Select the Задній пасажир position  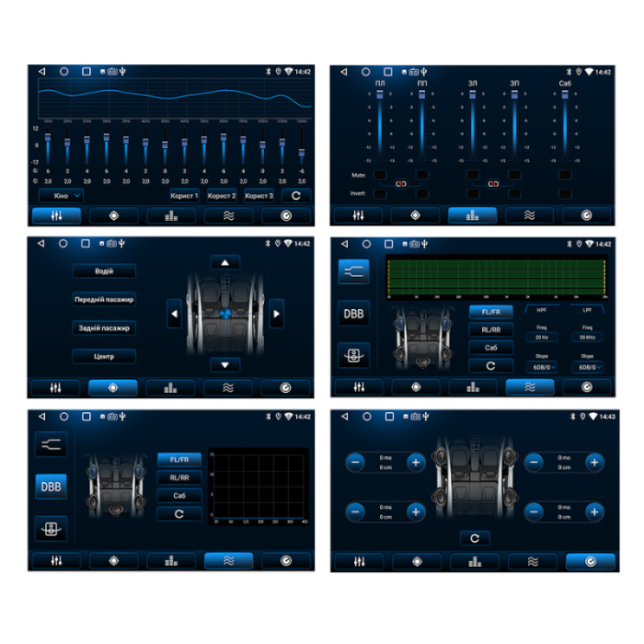pyautogui.click(x=104, y=328)
